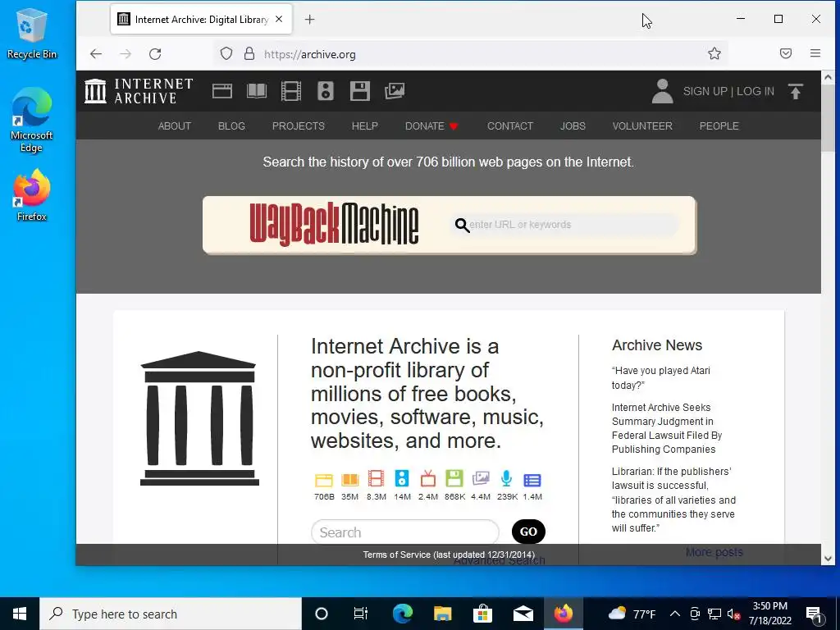Screen dimensions: 840x630
Task: Click the Wayback Machine magnifier icon
Action: point(462,225)
